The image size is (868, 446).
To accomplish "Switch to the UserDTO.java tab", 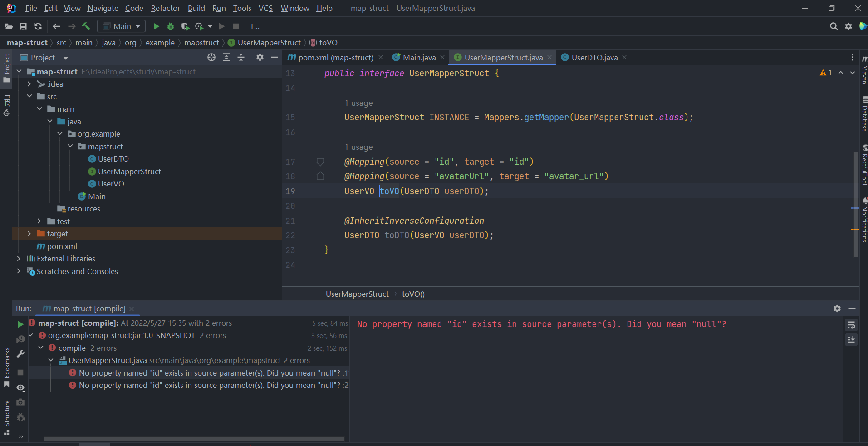I will pyautogui.click(x=594, y=57).
